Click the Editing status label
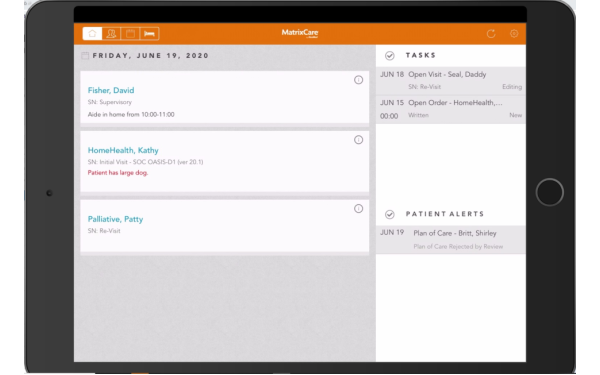Screen dimensions: 600x375 [x=512, y=87]
